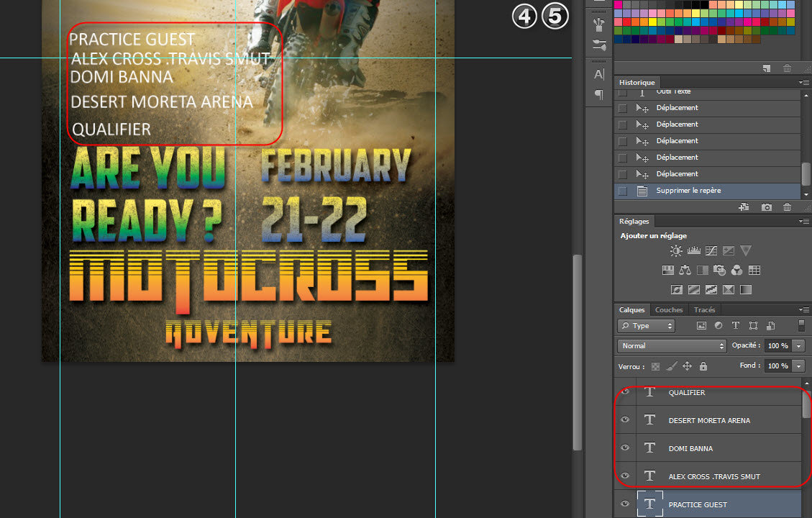This screenshot has height=518, width=812.
Task: Click the Photo Filter adjustment icon
Action: pyautogui.click(x=719, y=271)
